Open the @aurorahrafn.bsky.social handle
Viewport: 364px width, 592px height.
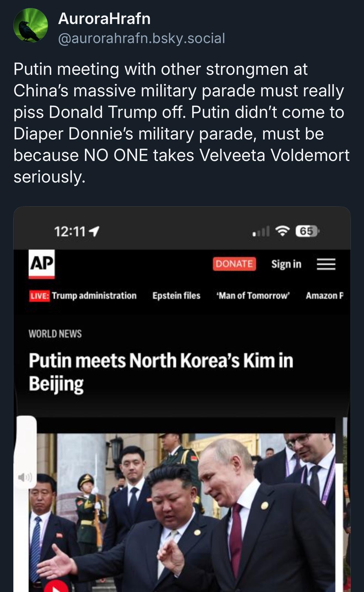(141, 38)
